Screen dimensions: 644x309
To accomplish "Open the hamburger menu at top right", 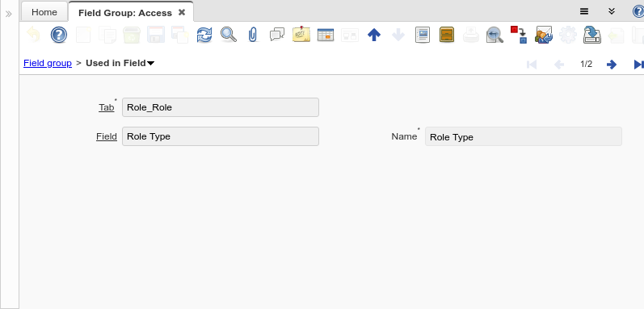I will 584,11.
